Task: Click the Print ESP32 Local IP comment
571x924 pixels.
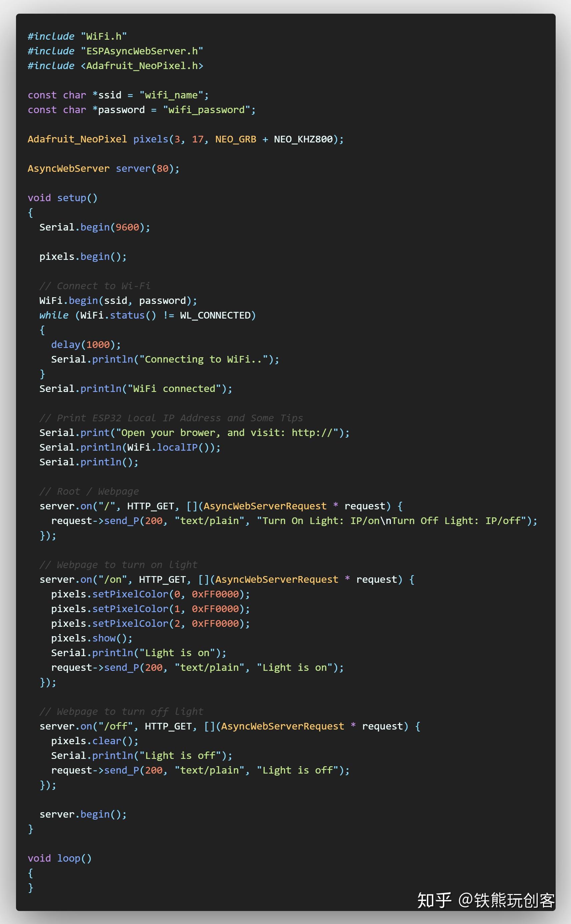Action: pyautogui.click(x=171, y=418)
